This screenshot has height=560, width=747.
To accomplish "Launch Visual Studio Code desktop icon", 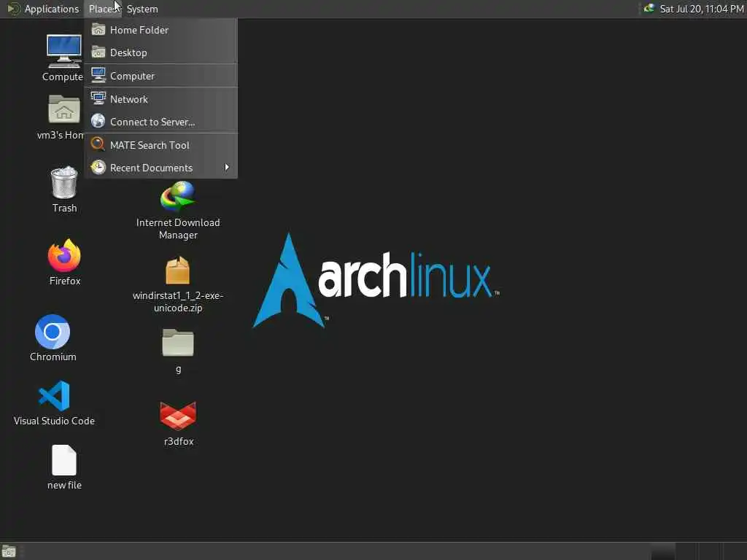I will coord(54,396).
